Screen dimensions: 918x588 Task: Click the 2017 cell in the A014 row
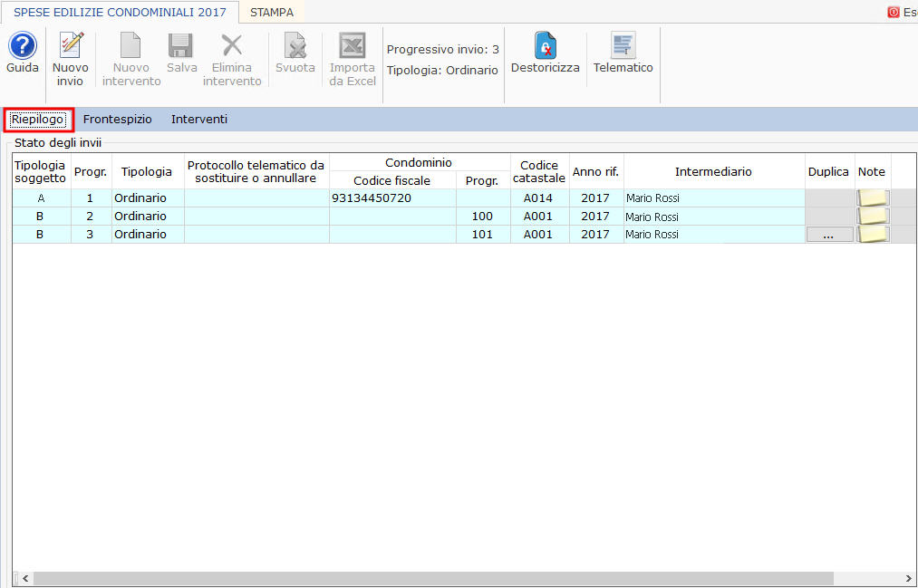point(596,198)
